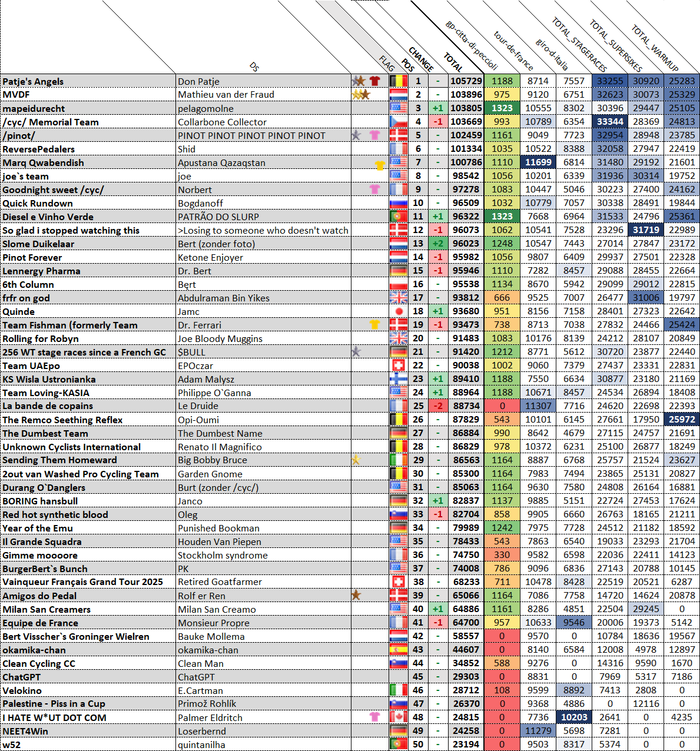Click the dark green 1323 cell for mapeidurecht

pos(502,108)
